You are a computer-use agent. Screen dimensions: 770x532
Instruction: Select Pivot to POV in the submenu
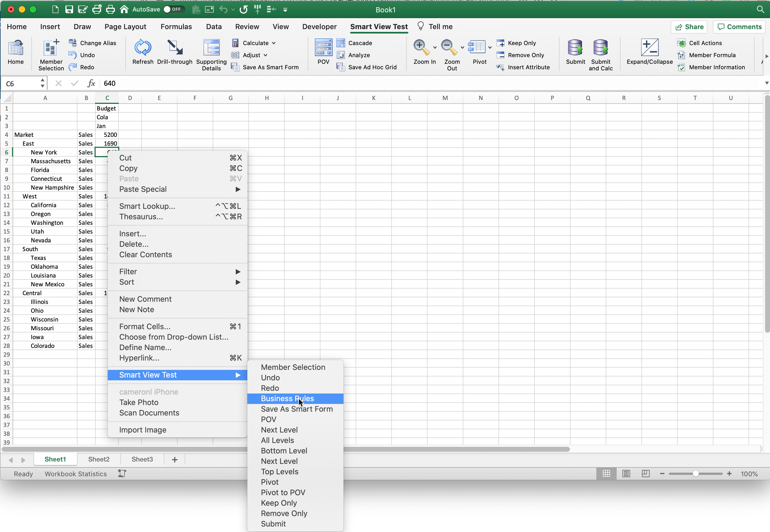pyautogui.click(x=295, y=492)
